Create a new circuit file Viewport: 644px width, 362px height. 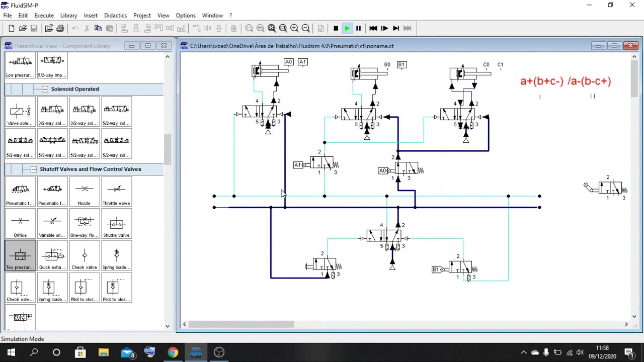pyautogui.click(x=12, y=29)
